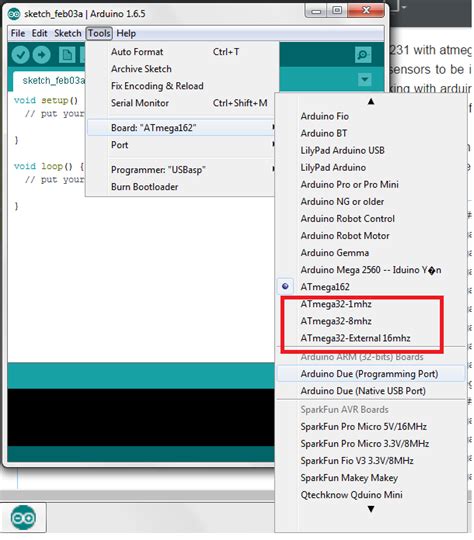
Task: Click the Arduino logo in the title bar
Action: click(14, 14)
